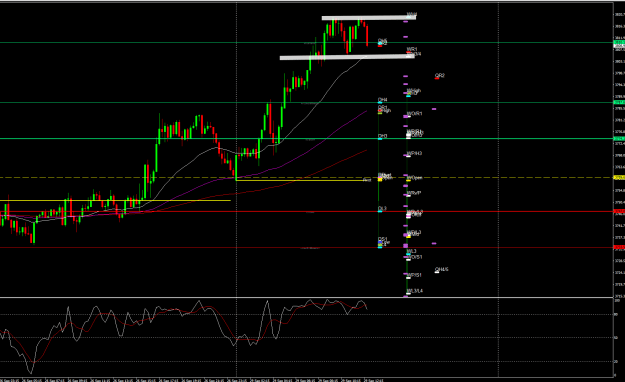Screen dimensions: 625x382
Task: Click the WO/R1 level label
Action: 415,114
